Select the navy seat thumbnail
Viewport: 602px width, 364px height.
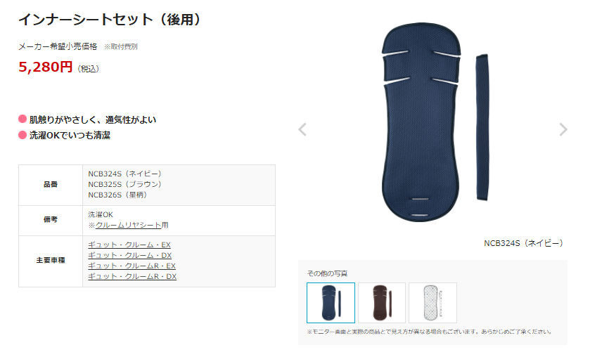click(331, 303)
